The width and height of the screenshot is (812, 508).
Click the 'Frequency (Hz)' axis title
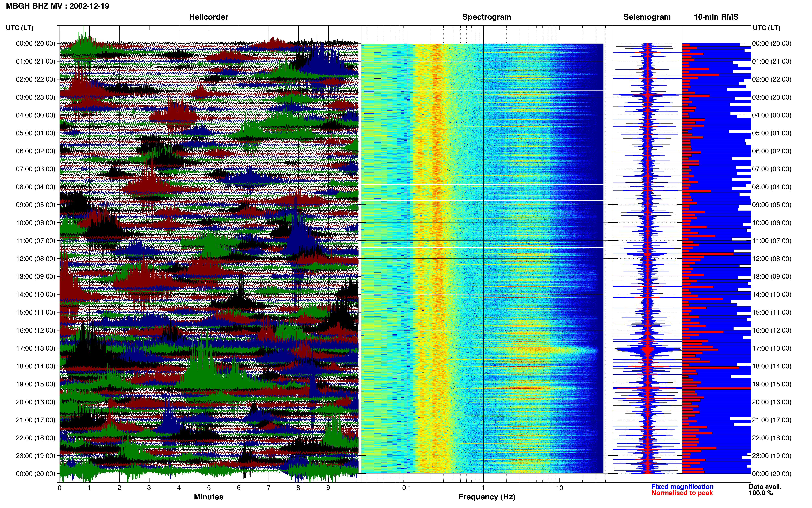pos(487,497)
